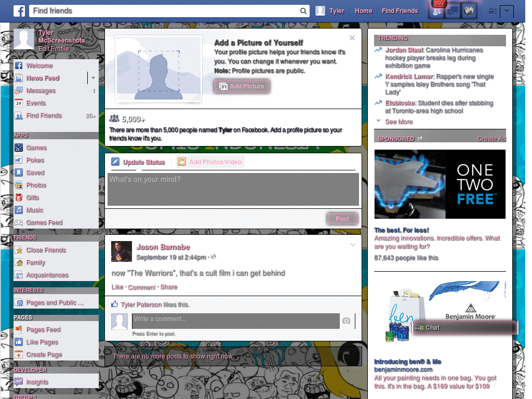Image resolution: width=532 pixels, height=399 pixels.
Task: Open benjaminmoore.com ad link
Action: pos(403,369)
